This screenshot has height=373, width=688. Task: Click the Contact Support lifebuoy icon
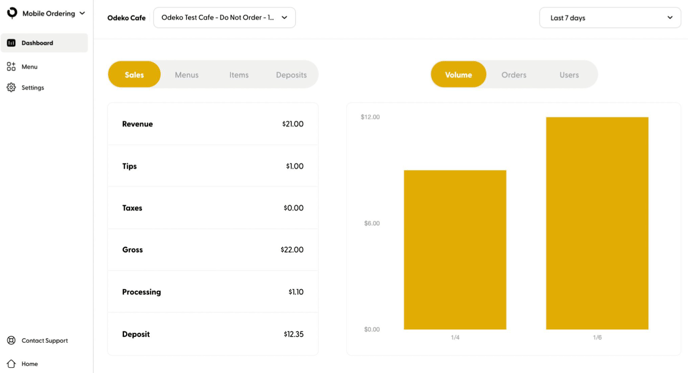click(x=11, y=341)
